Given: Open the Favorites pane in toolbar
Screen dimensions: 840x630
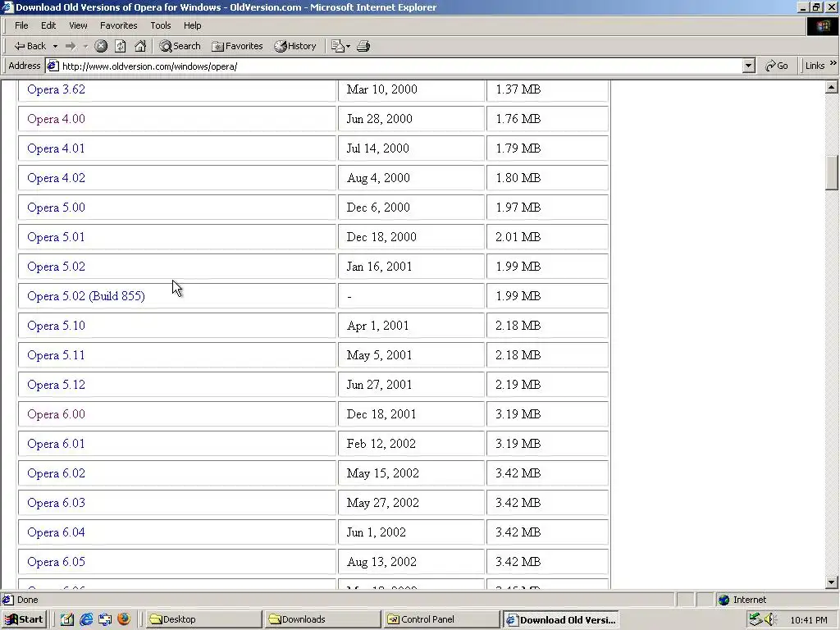Looking at the screenshot, I should [x=237, y=46].
